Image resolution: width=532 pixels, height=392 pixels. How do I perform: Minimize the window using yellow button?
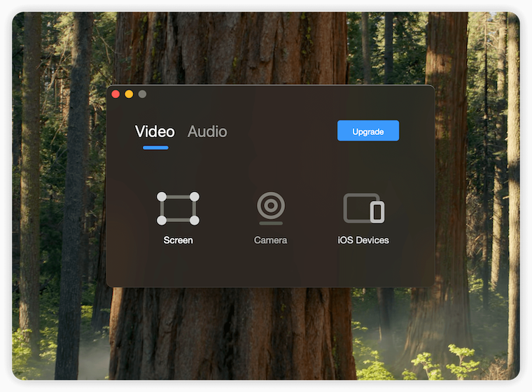click(x=129, y=94)
